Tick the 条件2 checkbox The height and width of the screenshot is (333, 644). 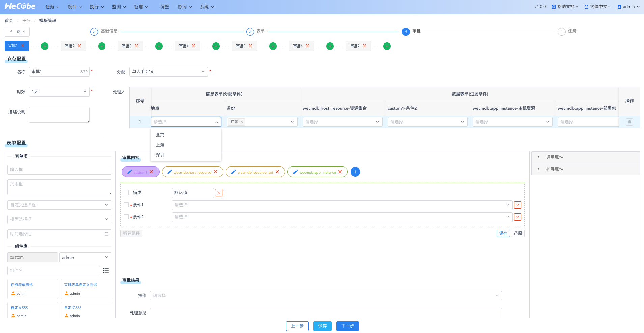click(x=126, y=217)
